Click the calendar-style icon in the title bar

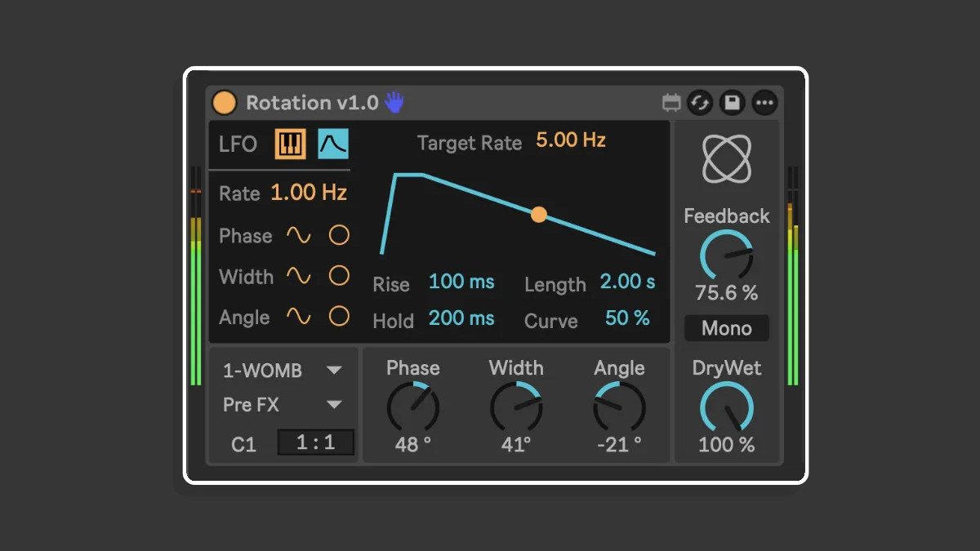[x=671, y=103]
